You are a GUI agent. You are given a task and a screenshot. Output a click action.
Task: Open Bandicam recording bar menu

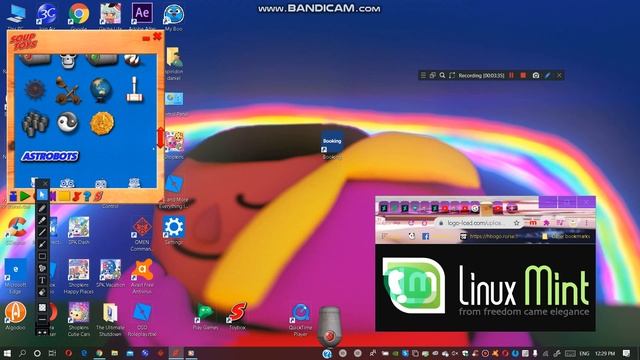coord(423,75)
